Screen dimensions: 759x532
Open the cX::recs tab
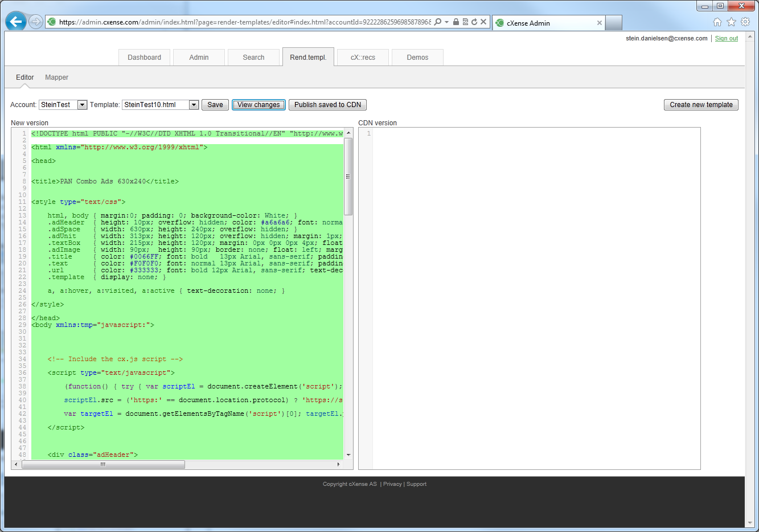(363, 58)
